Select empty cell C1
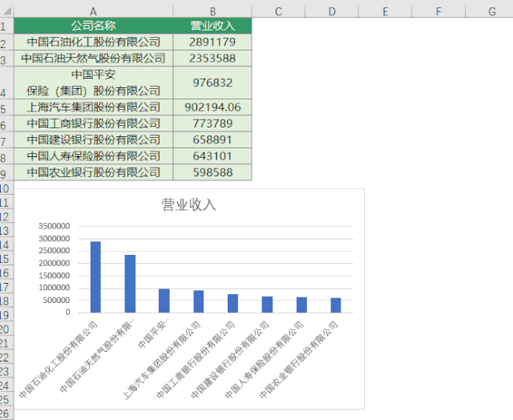This screenshot has height=420, width=513. pos(278,26)
